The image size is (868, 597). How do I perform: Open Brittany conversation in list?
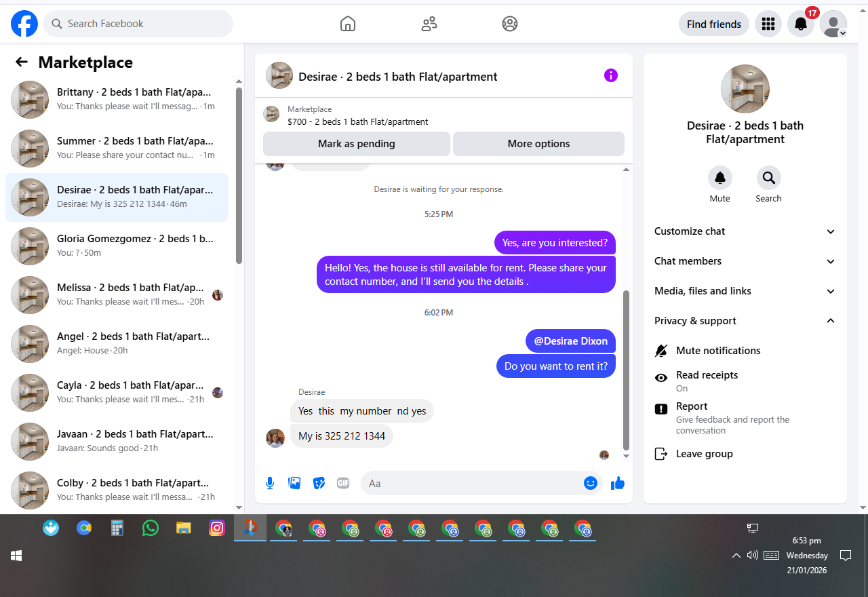click(117, 100)
